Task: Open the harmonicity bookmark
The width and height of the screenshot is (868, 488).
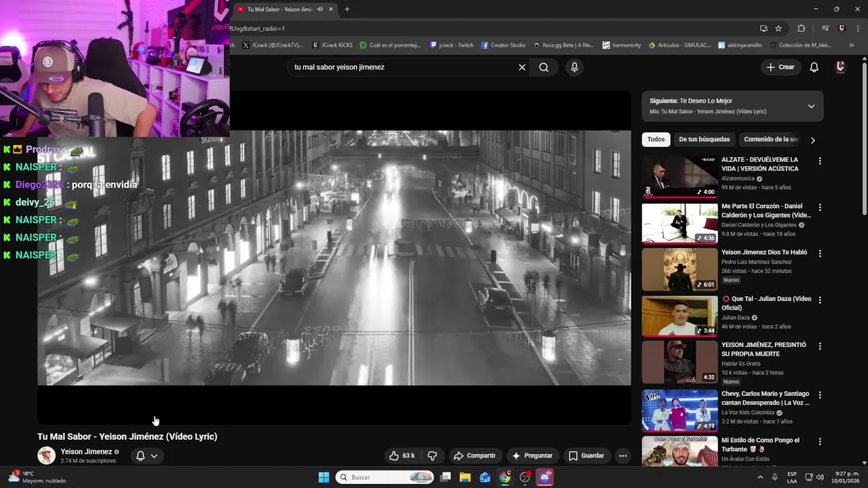Action: [x=621, y=45]
